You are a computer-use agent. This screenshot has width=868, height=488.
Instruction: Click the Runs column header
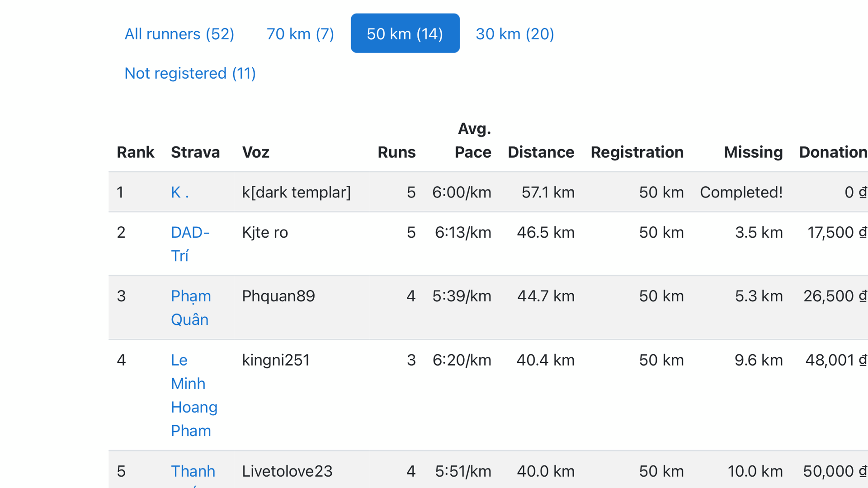point(396,152)
